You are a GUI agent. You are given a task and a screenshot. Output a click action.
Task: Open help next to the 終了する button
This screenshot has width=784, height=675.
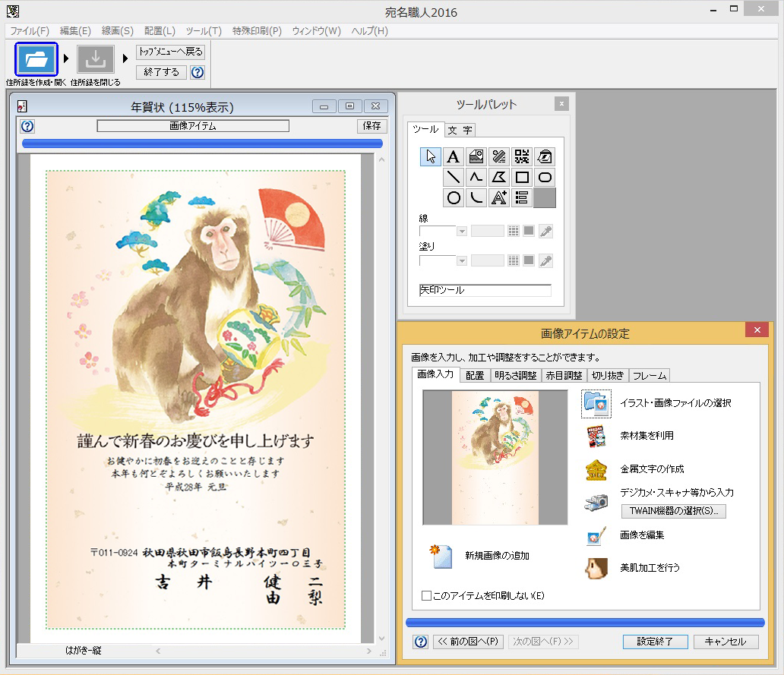click(x=198, y=72)
